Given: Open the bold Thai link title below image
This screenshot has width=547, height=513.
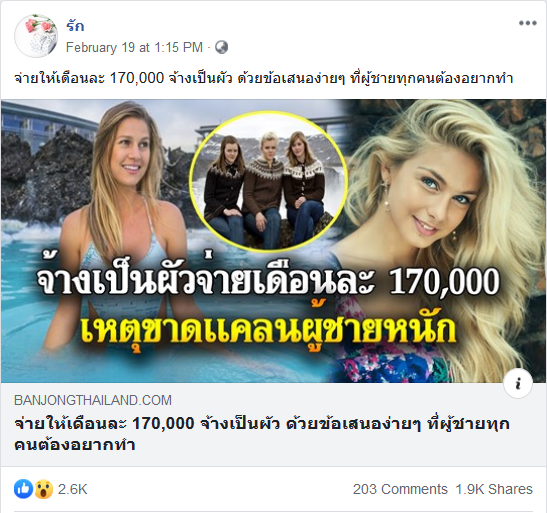Looking at the screenshot, I should (262, 434).
